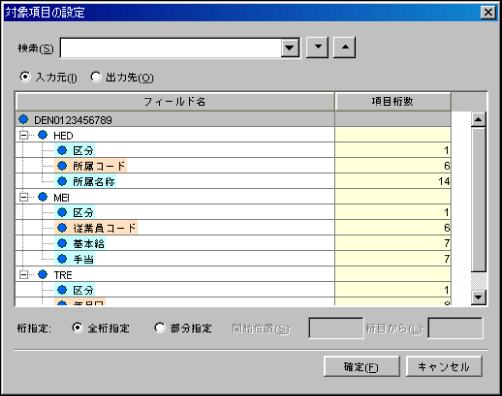Image resolution: width=502 pixels, height=396 pixels.
Task: Click into the 検索 text field
Action: click(171, 48)
